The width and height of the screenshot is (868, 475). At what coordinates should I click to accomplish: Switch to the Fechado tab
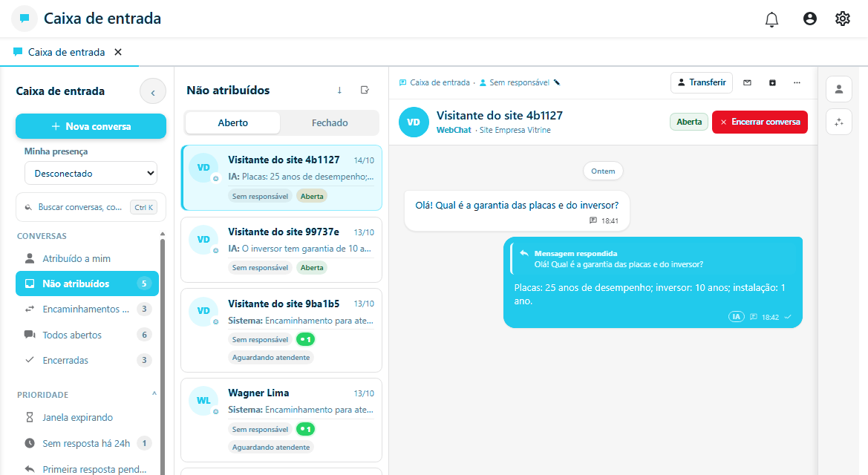[x=330, y=123]
